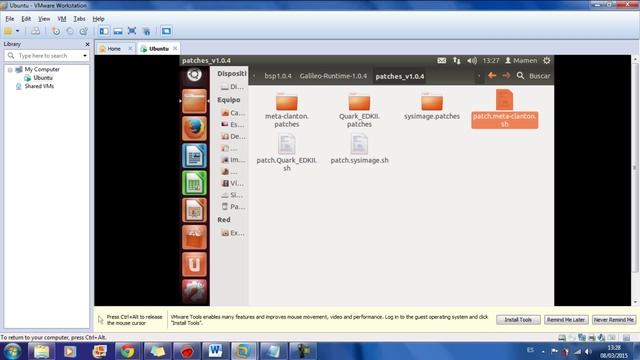Toggle the thumbnail bar view icon
This screenshot has width=640, height=360.
(118, 31)
